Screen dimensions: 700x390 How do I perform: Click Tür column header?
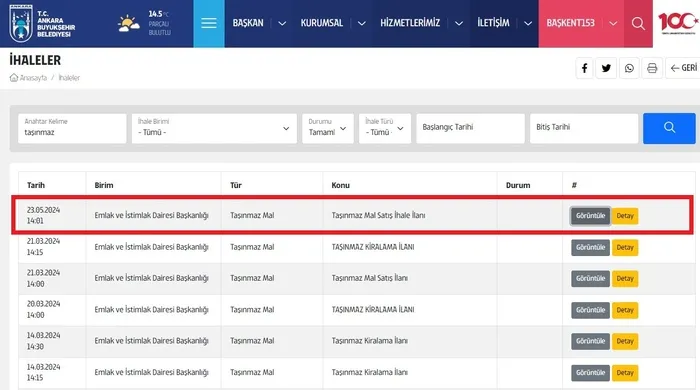(236, 185)
